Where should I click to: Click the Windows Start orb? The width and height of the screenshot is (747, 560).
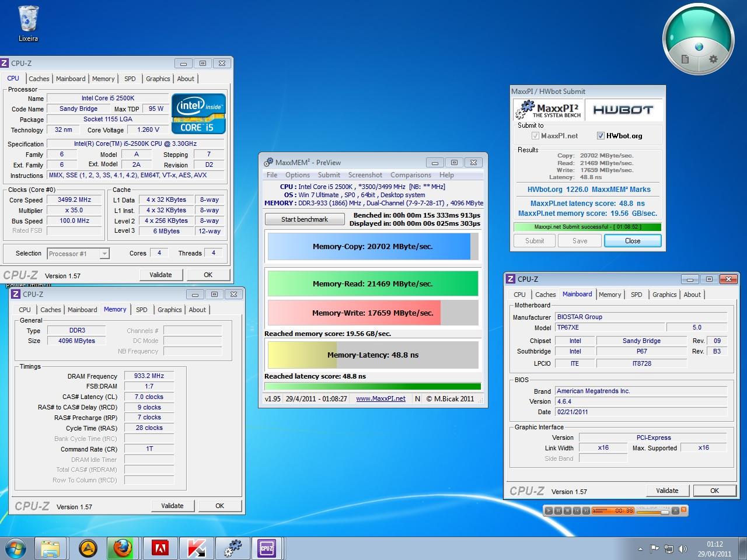click(16, 548)
